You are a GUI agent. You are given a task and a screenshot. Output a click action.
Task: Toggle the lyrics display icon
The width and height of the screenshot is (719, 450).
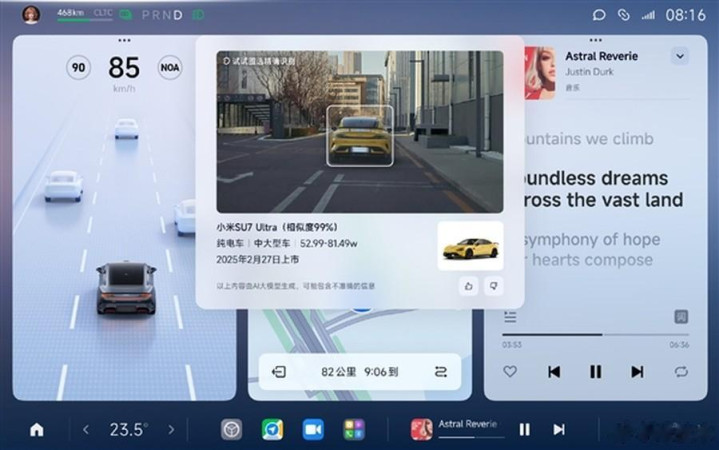pyautogui.click(x=681, y=317)
